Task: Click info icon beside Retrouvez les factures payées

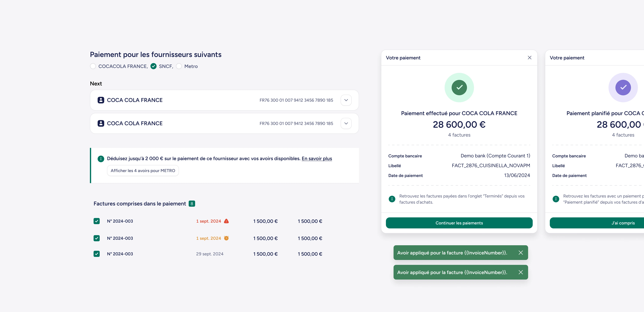Action: (392, 199)
